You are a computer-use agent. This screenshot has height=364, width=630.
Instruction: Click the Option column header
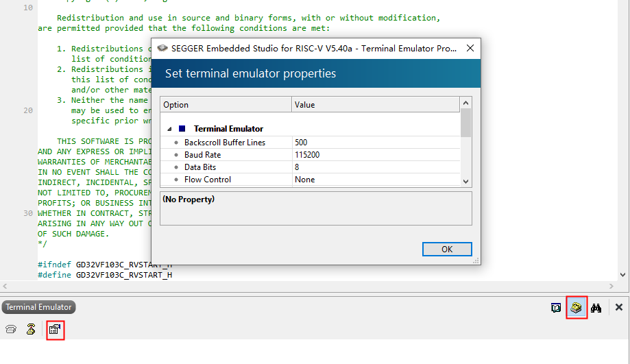226,104
